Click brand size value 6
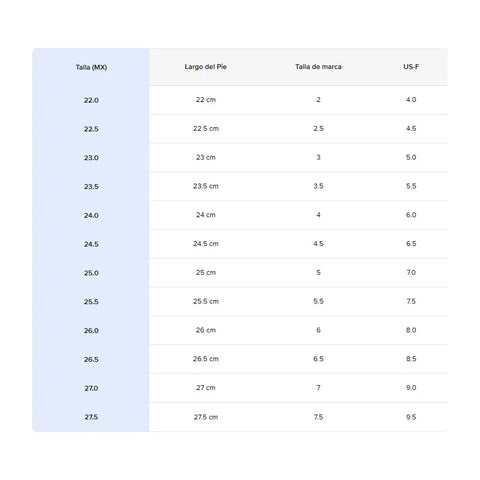480x480 pixels. click(318, 330)
